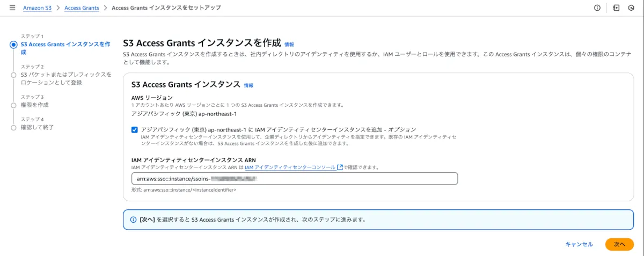Viewport: 644px width, 256px height.
Task: Select step 4 確認して終了 radio indicator
Action: coord(13,128)
